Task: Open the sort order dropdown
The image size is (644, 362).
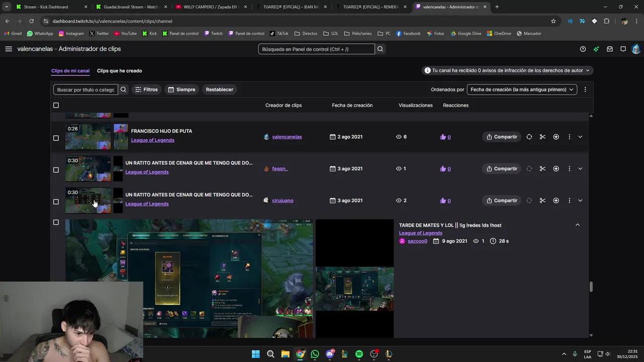Action: point(522,89)
